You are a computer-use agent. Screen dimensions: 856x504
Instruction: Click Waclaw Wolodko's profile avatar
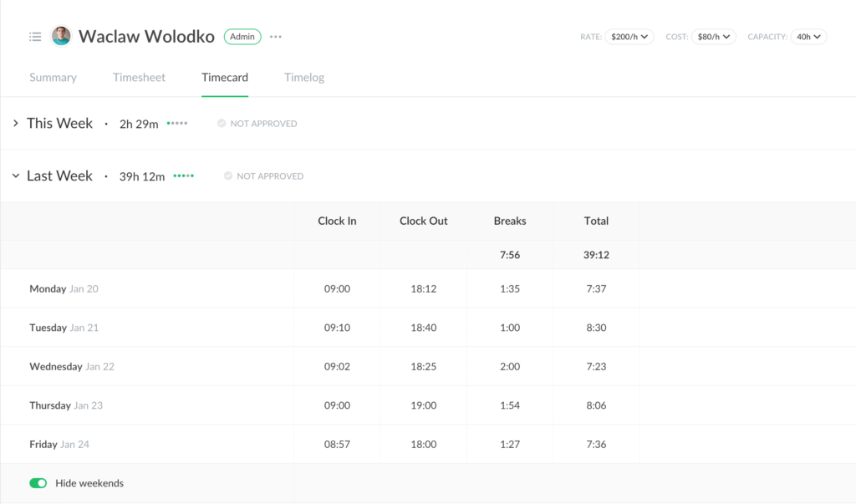(61, 37)
